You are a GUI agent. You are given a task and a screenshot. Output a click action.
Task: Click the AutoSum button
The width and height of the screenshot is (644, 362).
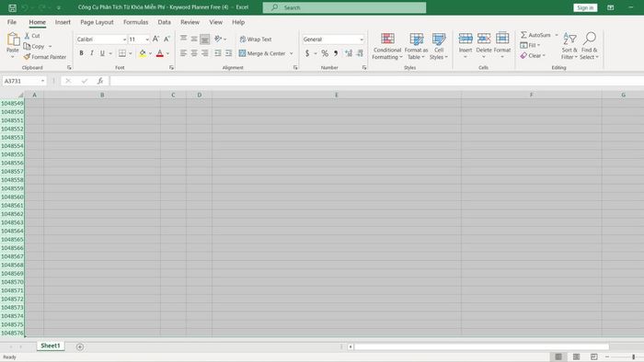click(x=535, y=35)
